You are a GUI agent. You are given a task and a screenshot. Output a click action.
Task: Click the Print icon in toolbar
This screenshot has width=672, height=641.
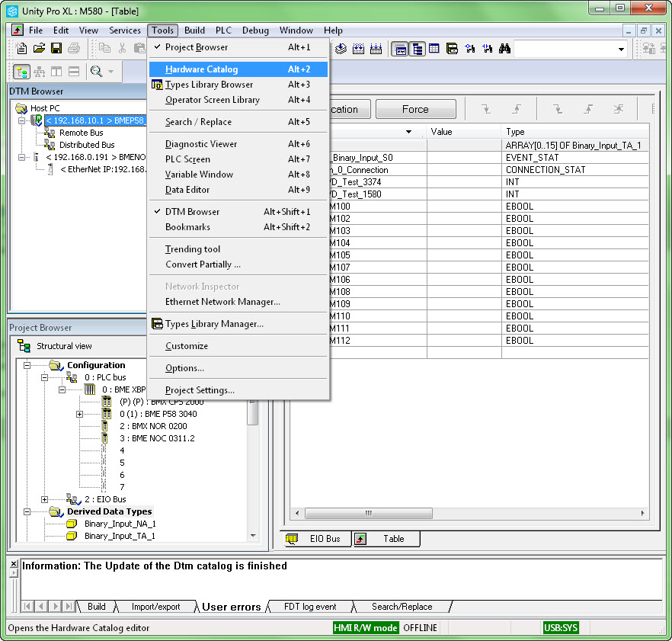pos(74,48)
